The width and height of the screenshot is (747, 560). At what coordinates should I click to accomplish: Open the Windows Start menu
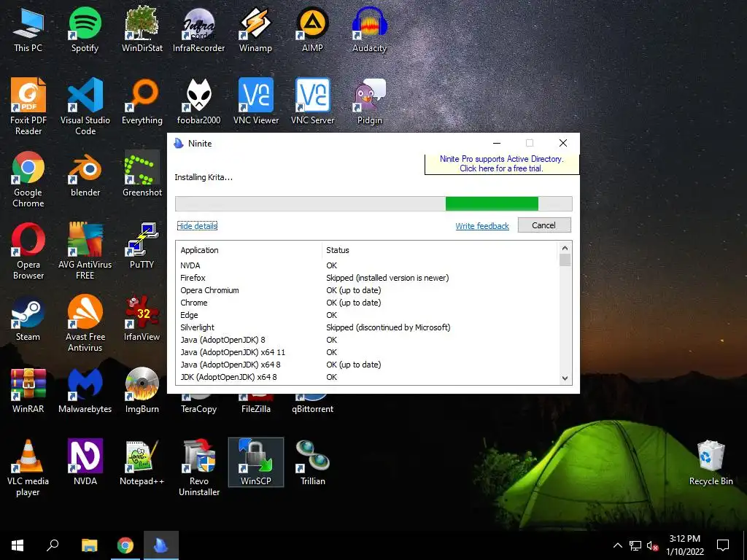point(18,545)
